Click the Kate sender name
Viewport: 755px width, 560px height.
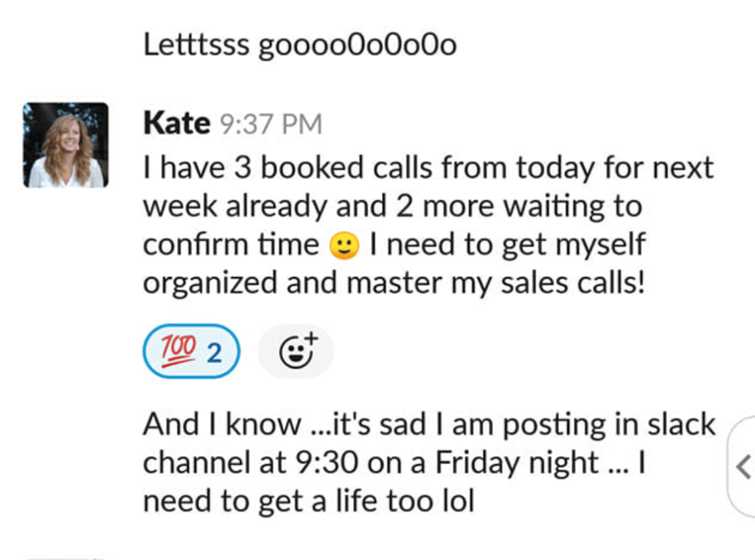click(x=176, y=123)
